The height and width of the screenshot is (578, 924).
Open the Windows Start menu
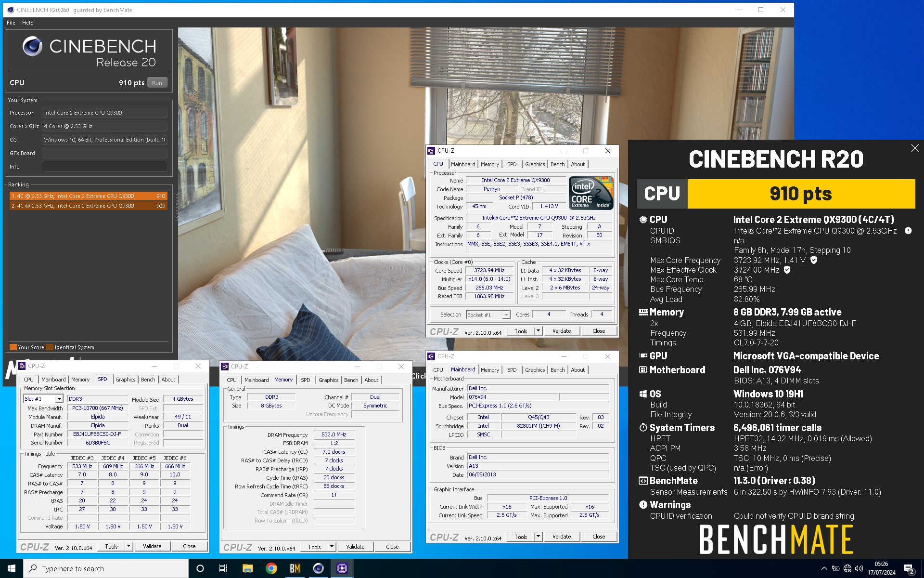point(12,568)
